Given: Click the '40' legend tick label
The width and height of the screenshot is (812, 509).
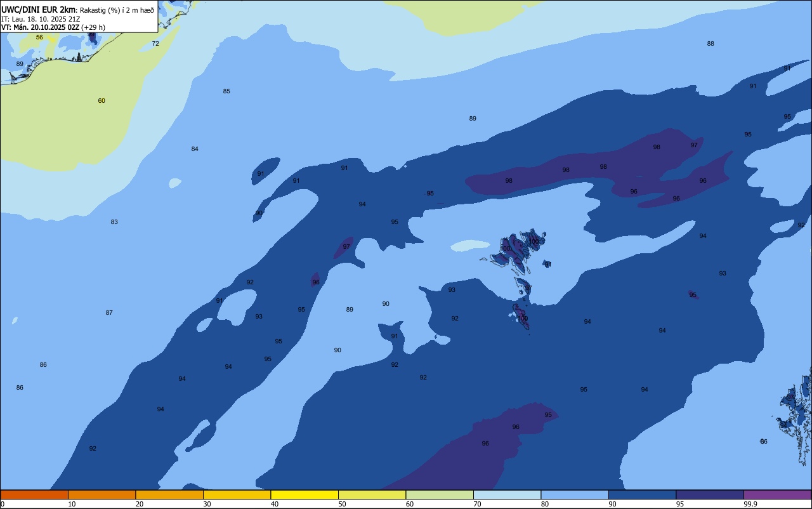Looking at the screenshot, I should click(274, 504).
